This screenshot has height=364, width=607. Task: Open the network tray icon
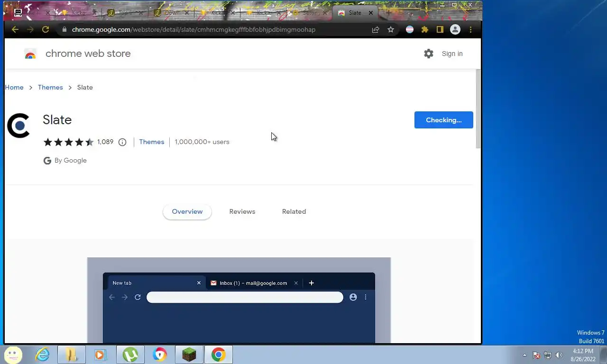point(548,355)
